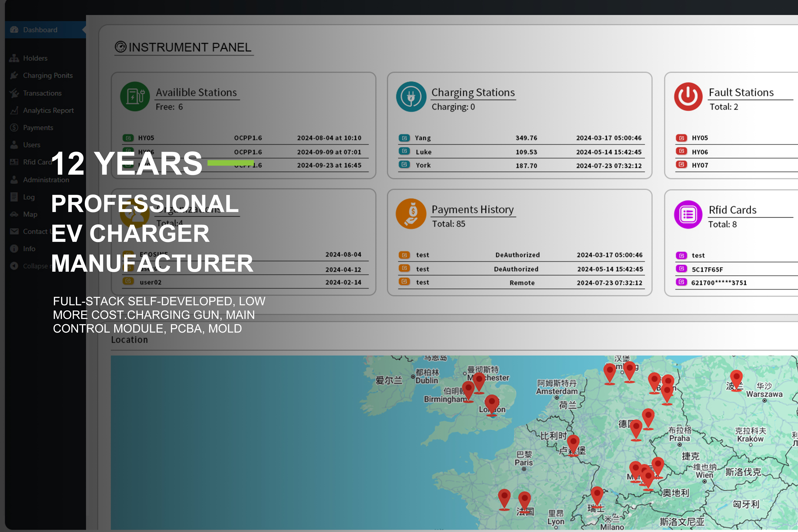The image size is (798, 532).
Task: Click the Collapse menu arrow icon
Action: (14, 266)
